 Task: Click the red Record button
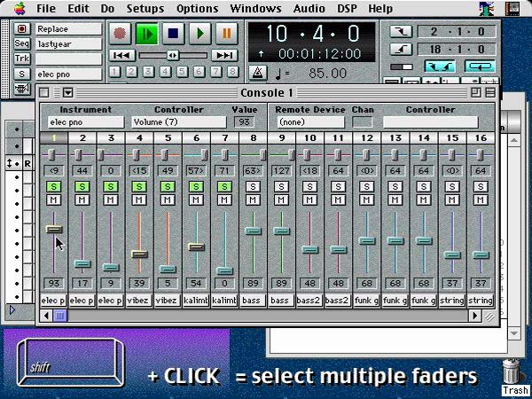pyautogui.click(x=121, y=34)
